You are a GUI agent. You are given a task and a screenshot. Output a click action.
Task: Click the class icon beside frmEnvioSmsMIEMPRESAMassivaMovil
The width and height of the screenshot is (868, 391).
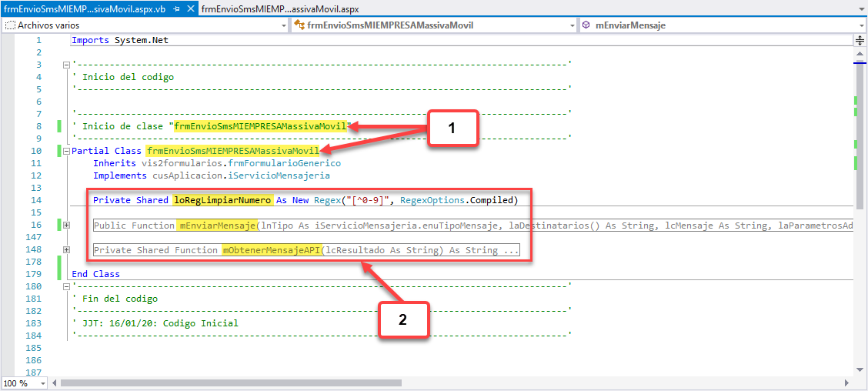299,25
